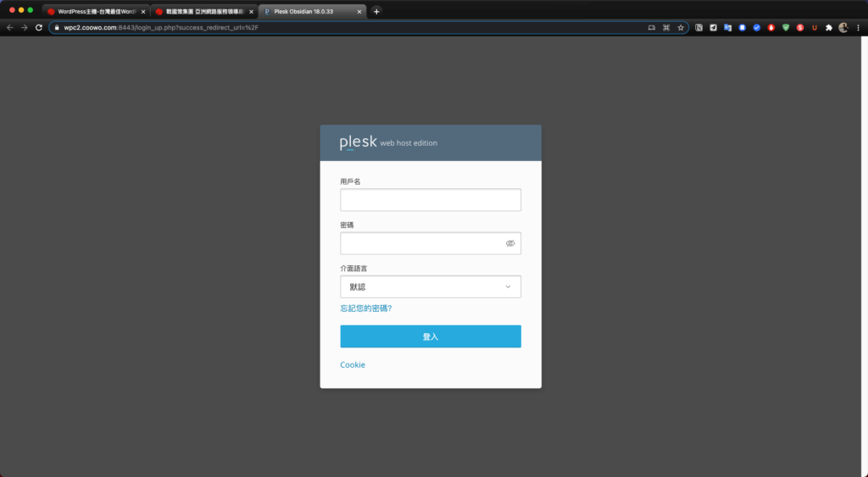Click the 登入 login button

coord(431,336)
